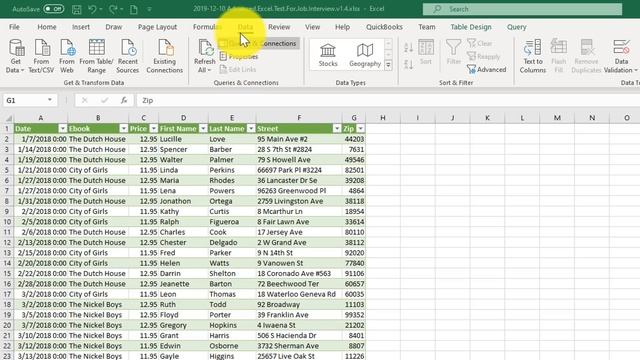Click From Table/Range icon
Viewport: 640px width, 360px height.
96,56
